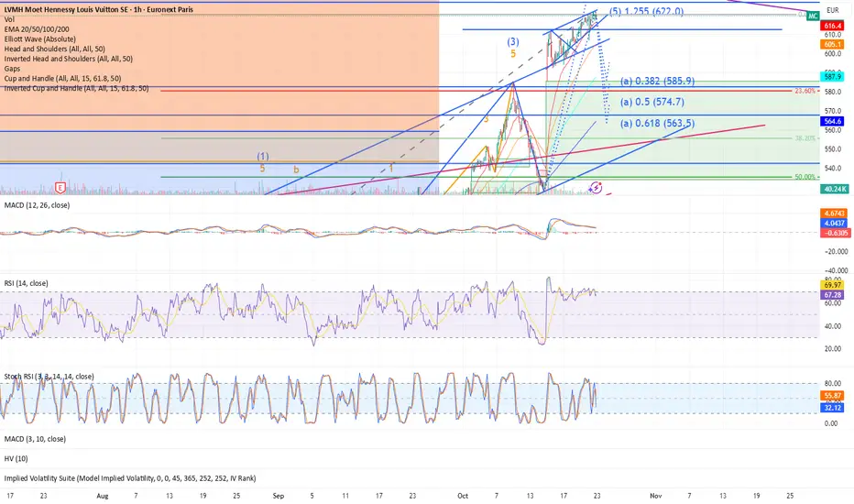Viewport: 854px width, 504px height.
Task: Click the RSI (14, close) pane title
Action: [x=27, y=283]
